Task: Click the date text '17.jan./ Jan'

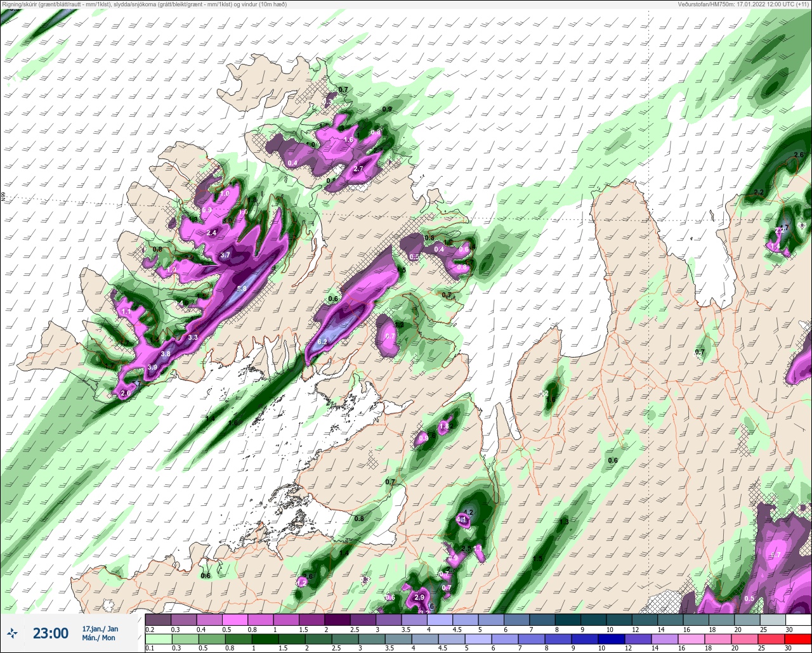Action: (100, 628)
